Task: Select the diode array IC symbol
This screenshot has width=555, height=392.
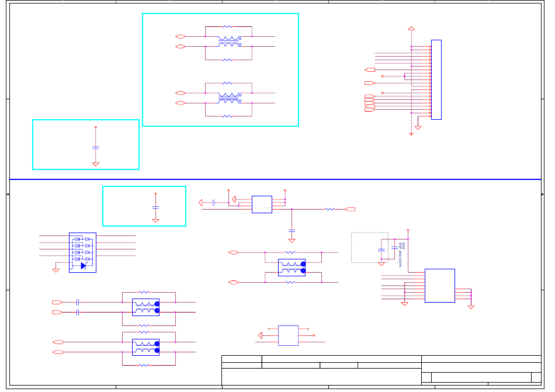Action: [82, 252]
